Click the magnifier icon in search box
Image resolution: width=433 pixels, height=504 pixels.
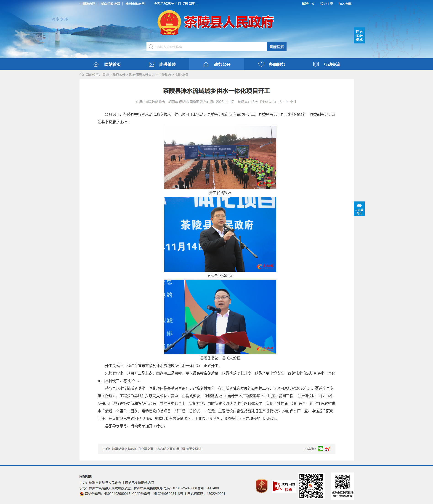151,47
